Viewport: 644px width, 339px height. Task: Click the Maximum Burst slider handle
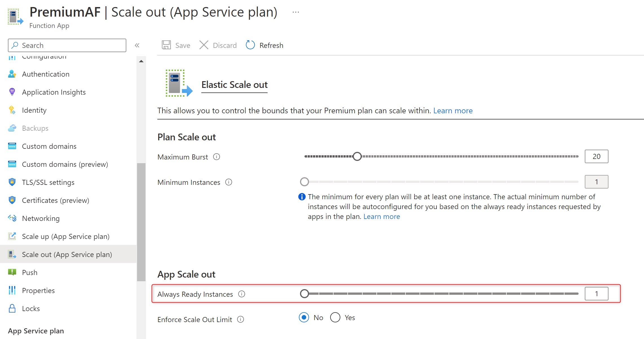tap(357, 156)
